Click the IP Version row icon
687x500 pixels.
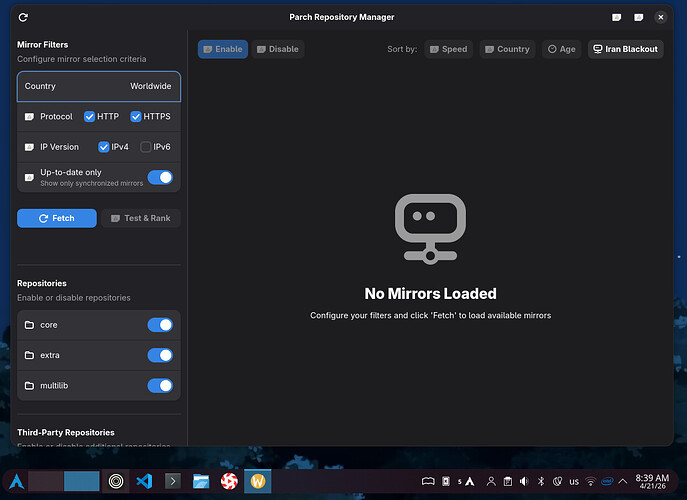29,147
